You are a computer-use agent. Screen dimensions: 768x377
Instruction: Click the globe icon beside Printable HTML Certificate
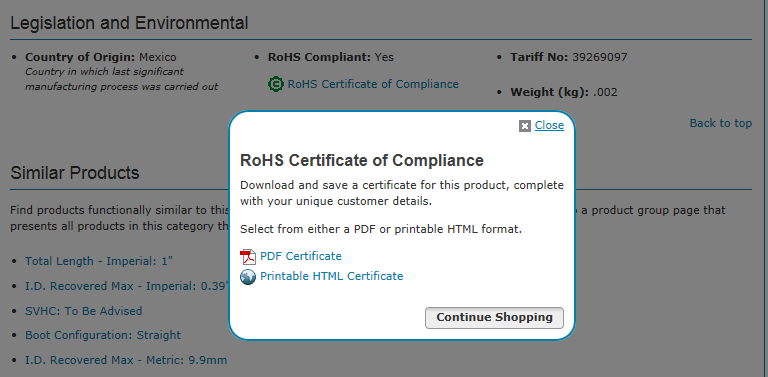click(248, 277)
